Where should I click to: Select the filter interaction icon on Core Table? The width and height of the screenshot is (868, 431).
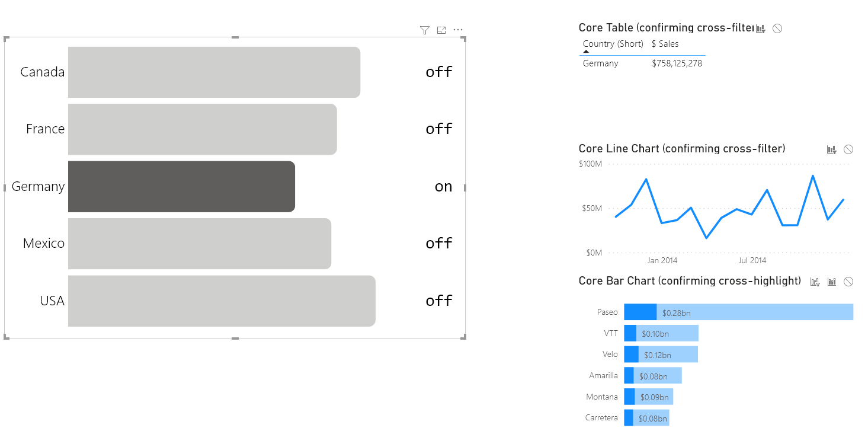click(760, 28)
